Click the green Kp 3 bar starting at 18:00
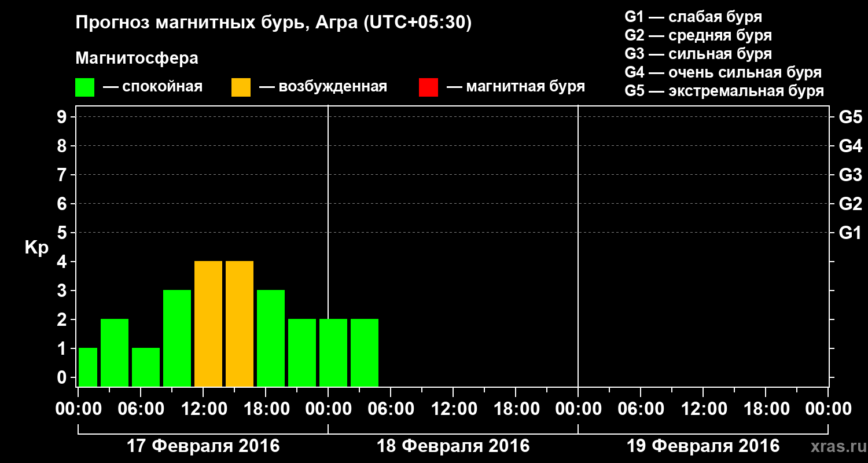The image size is (868, 463). (271, 338)
